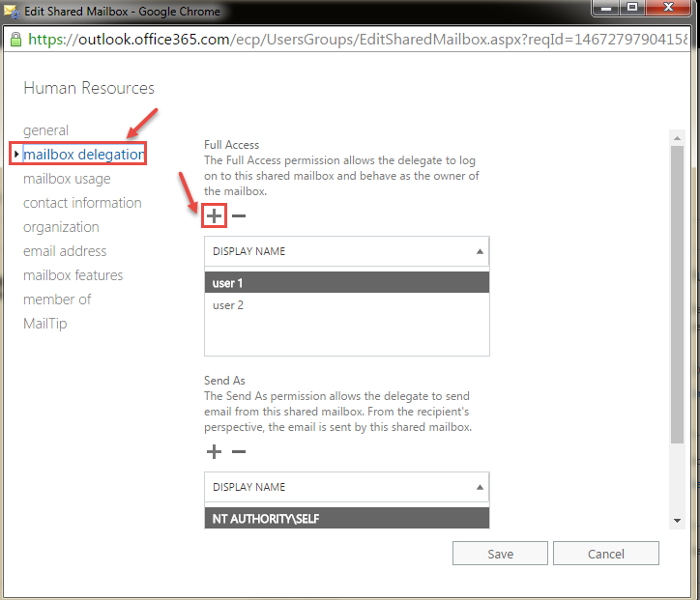
Task: Click the mail envelope window title icon
Action: pyautogui.click(x=12, y=12)
